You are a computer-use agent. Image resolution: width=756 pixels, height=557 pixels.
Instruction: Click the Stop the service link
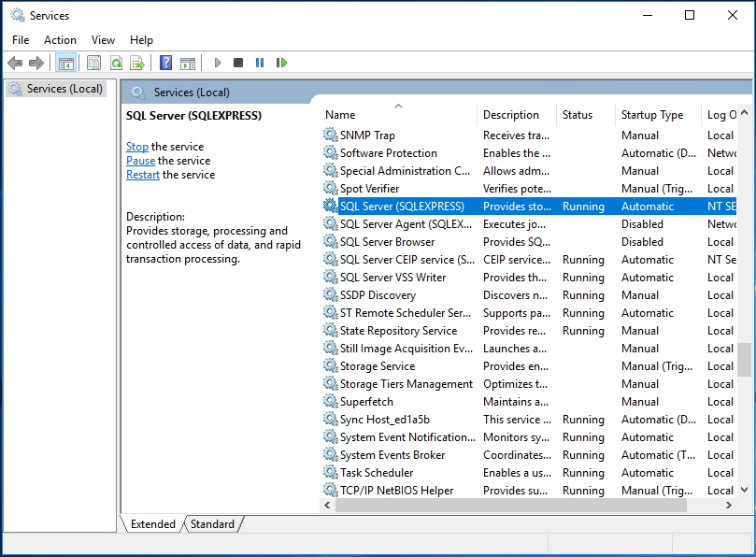pyautogui.click(x=137, y=147)
